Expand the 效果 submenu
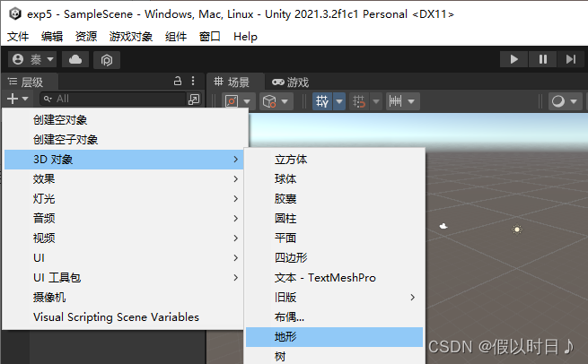588x364 pixels. point(124,179)
